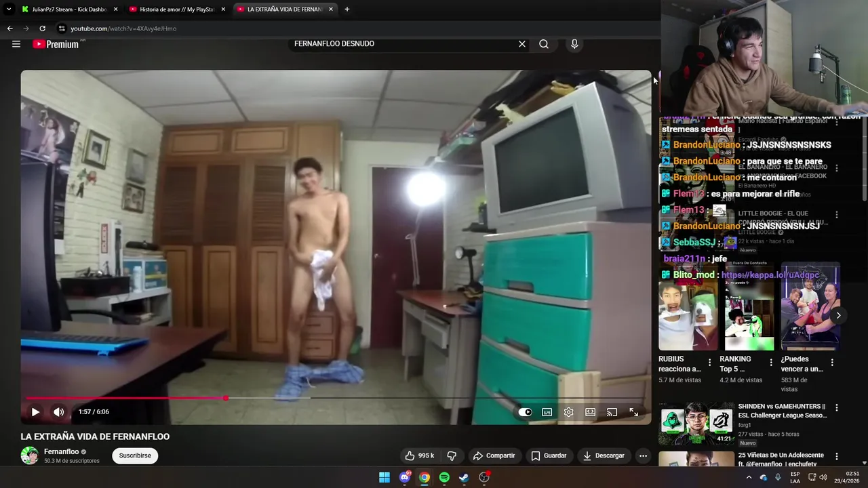
Task: Open OBS Studio from taskbar
Action: pyautogui.click(x=484, y=477)
